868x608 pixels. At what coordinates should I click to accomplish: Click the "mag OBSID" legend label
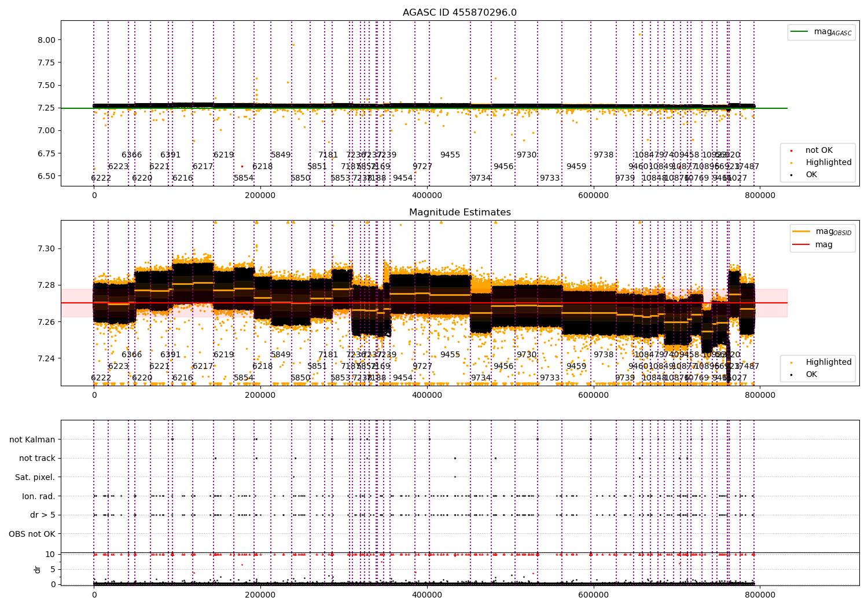point(833,232)
